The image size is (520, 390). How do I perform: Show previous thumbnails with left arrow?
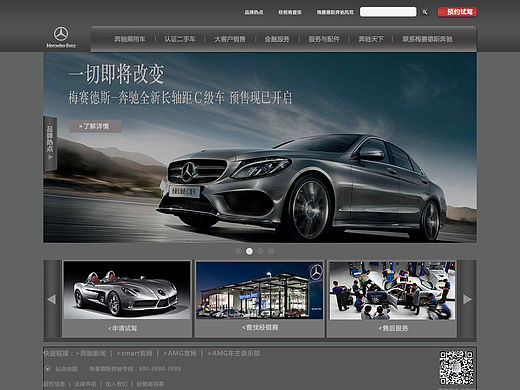pos(52,299)
